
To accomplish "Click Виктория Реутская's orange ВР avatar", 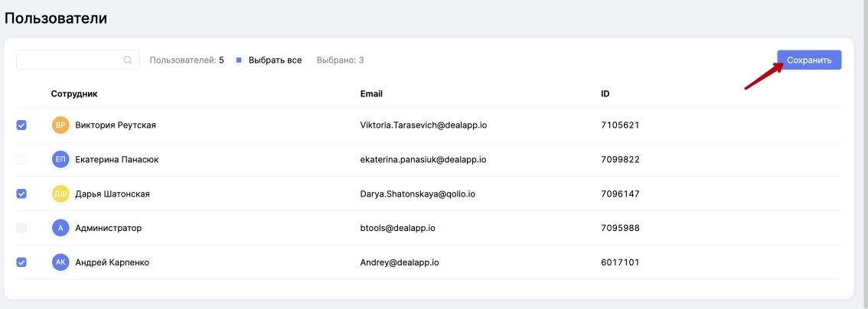I will (60, 125).
